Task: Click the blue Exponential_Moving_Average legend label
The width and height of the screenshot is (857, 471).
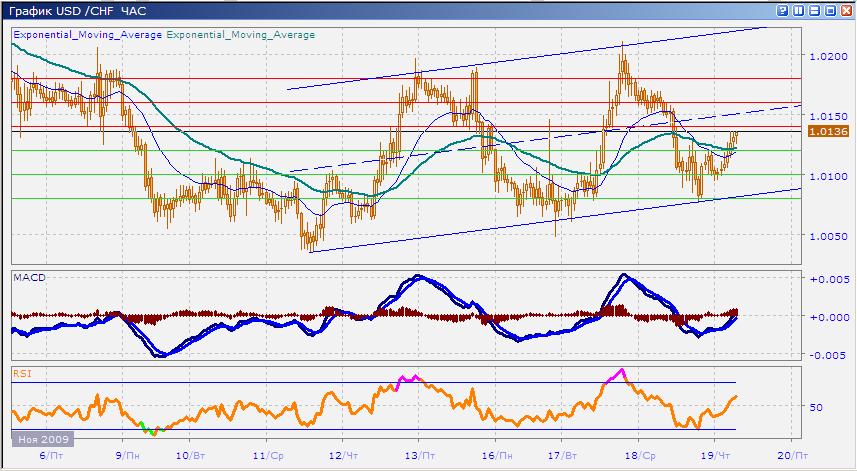Action: 86,34
